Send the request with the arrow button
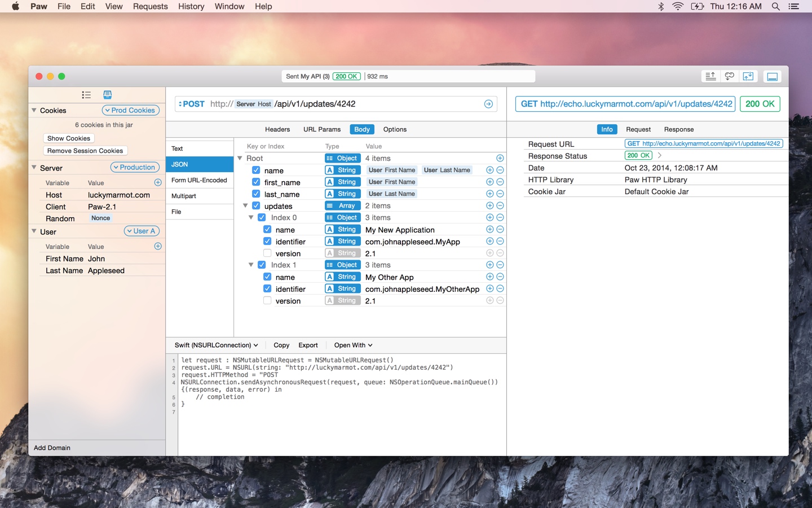Screen dimensions: 812x508 [488, 104]
